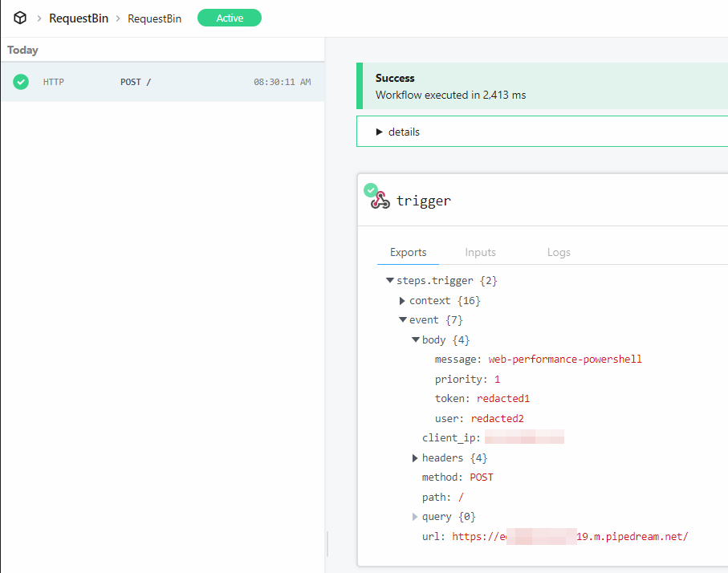Click the blurred client_ip value

(x=525, y=437)
